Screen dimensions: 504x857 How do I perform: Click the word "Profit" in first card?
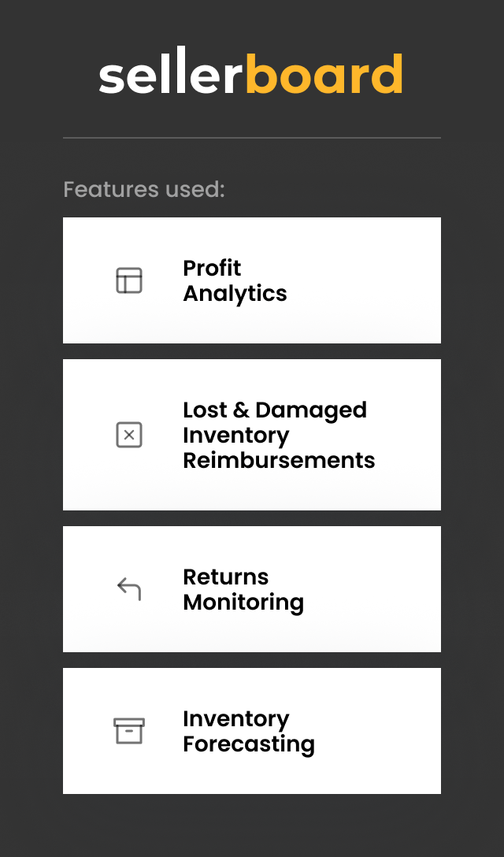pyautogui.click(x=212, y=268)
